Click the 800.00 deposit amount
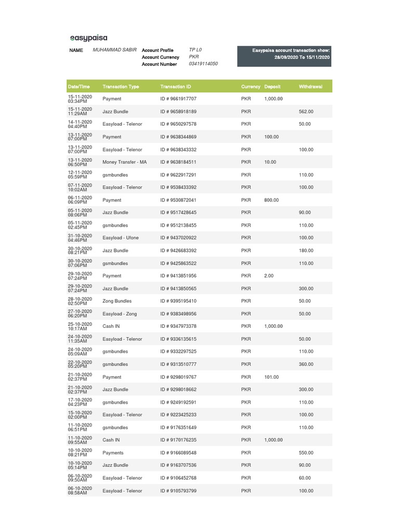Image resolution: width=399 pixels, height=532 pixels. [271, 200]
